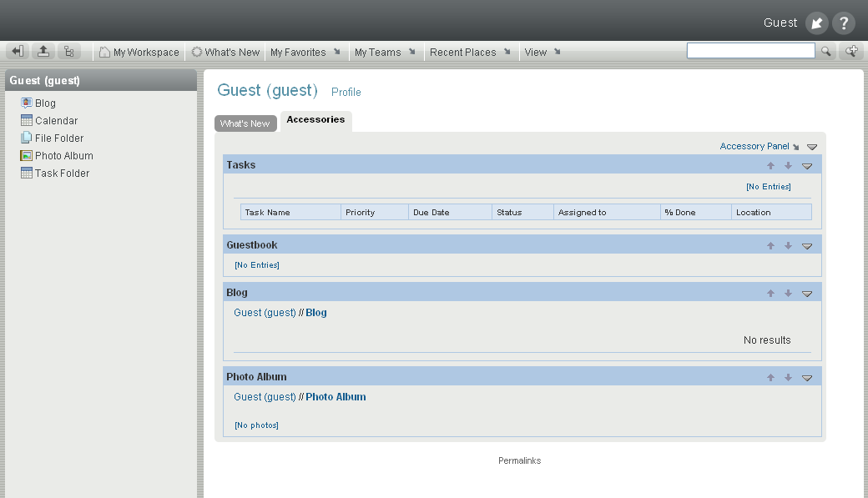Click inside the search input field
The width and height of the screenshot is (868, 498).
(x=749, y=50)
